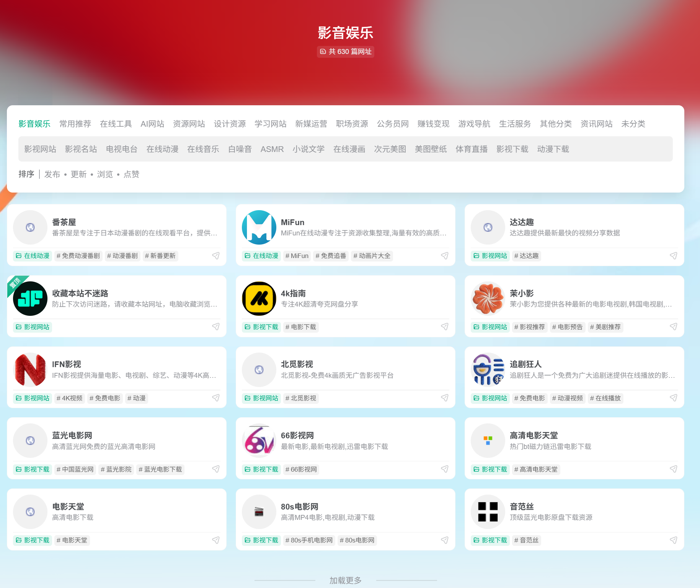Click the #免费电影 tag under 追剧狂人
Image resolution: width=700 pixels, height=588 pixels.
529,398
